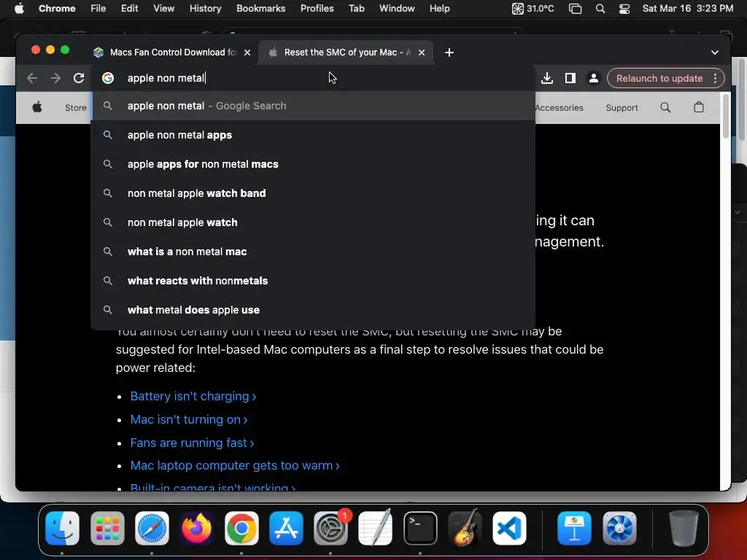Open 'Fans are running fast' link
747x560 pixels.
(x=192, y=443)
